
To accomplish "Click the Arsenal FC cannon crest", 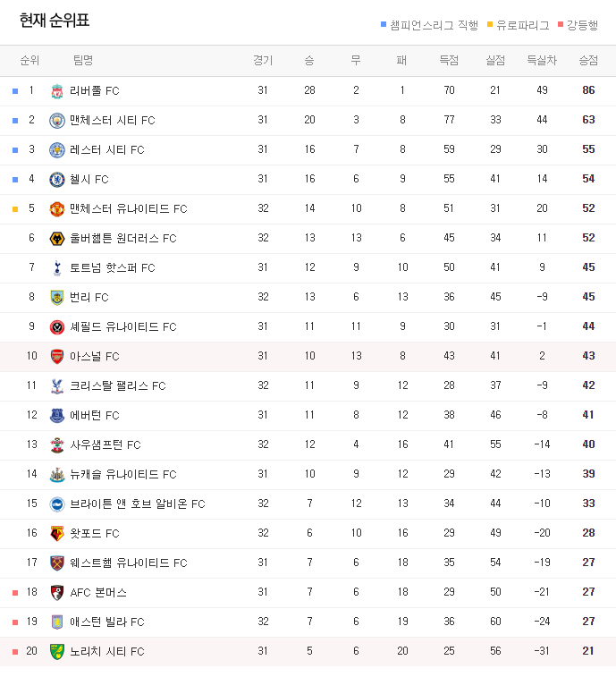I will [57, 357].
